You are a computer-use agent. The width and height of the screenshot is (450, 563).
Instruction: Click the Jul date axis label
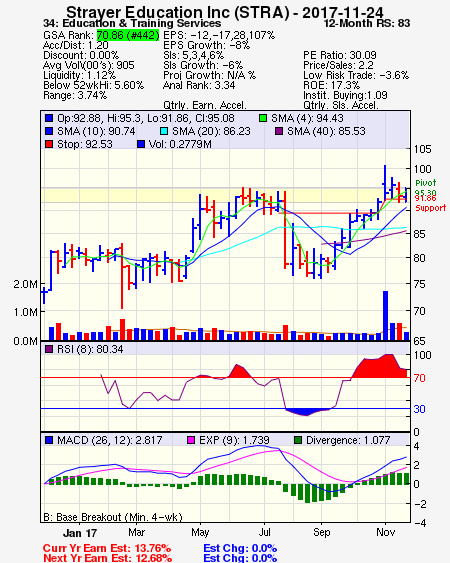point(264,532)
